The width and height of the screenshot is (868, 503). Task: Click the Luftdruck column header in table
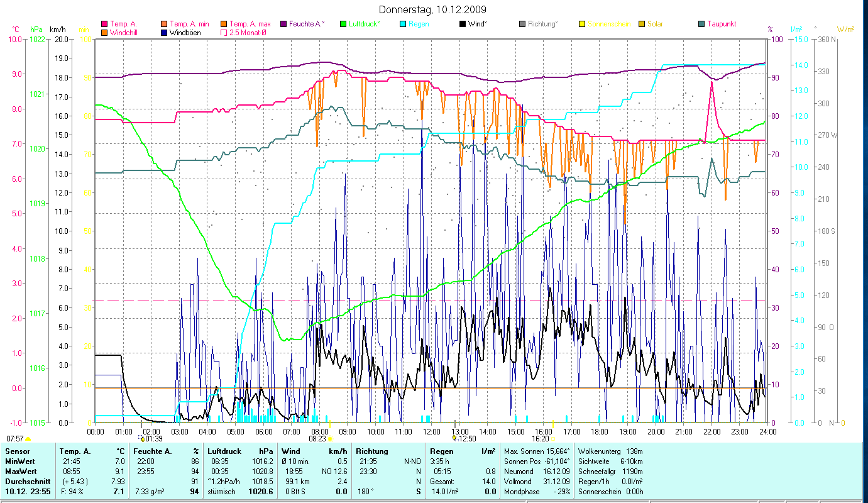(x=224, y=451)
